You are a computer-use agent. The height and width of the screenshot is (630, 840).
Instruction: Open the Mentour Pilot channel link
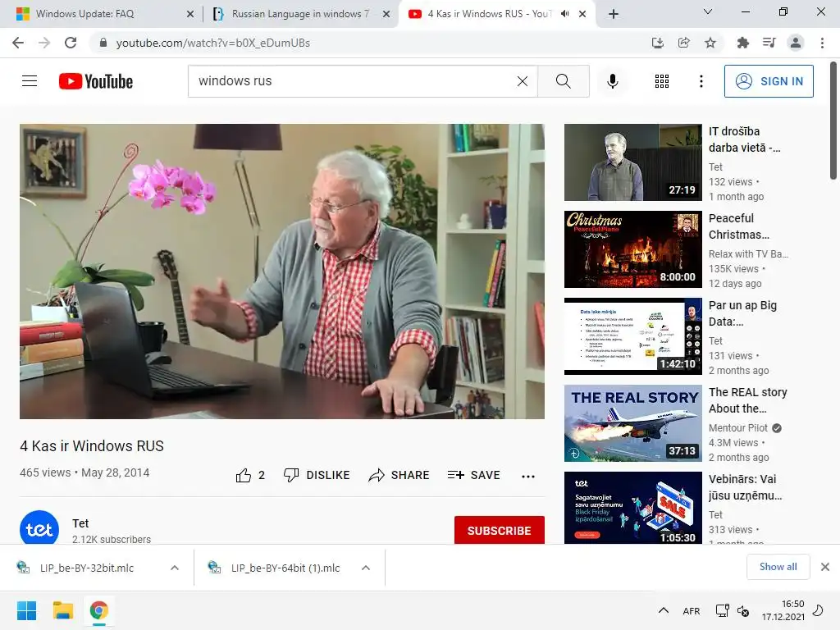(x=738, y=427)
